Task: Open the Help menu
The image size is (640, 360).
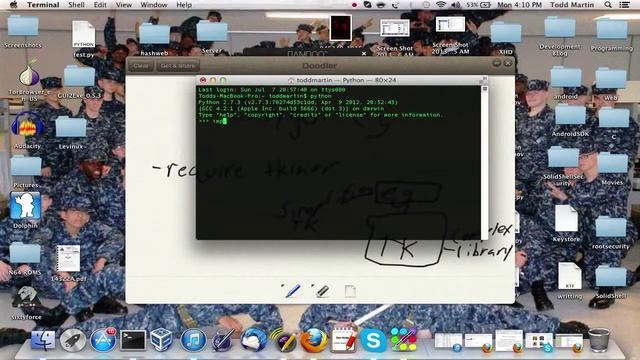Action: point(184,5)
